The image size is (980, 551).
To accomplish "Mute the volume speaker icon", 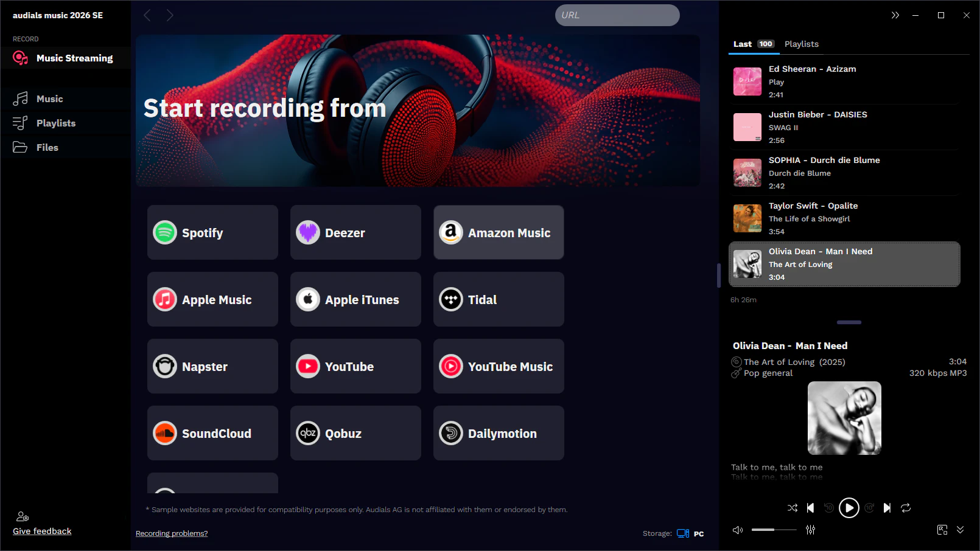I will (x=738, y=530).
